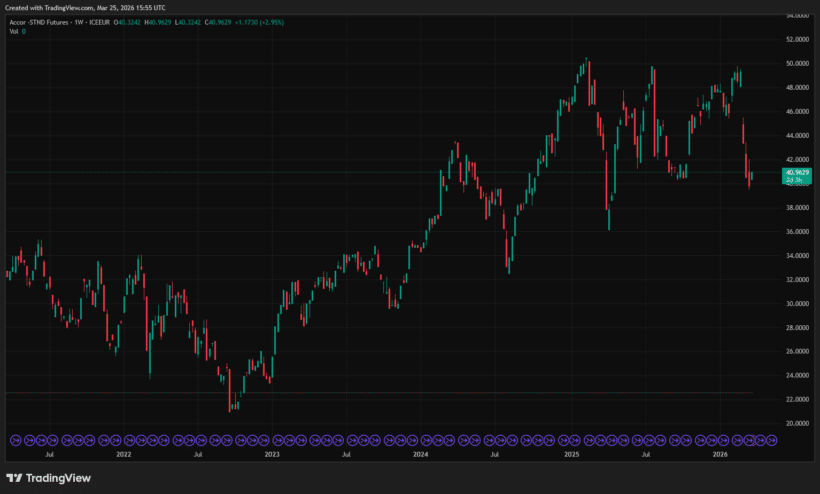Image resolution: width=820 pixels, height=494 pixels.
Task: Click the Vol value 0 in legend
Action: pos(24,31)
